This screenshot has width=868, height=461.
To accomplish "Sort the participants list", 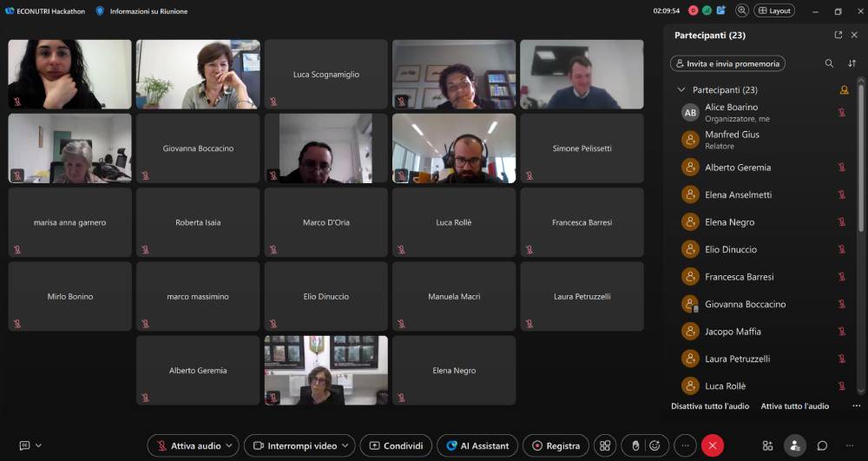I will click(852, 63).
